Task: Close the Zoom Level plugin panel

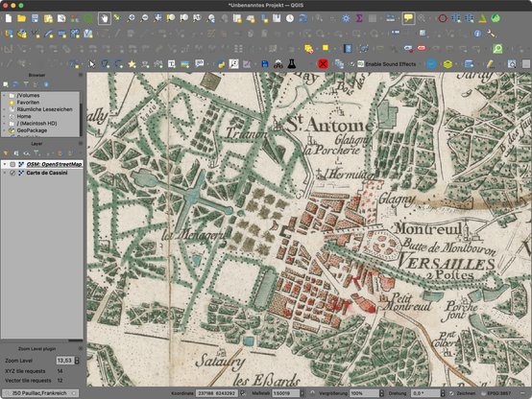Action: (81, 348)
